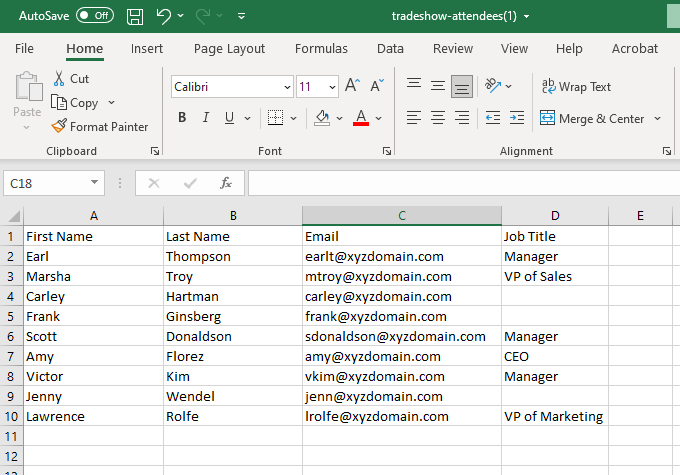Toggle Bold formatting
680x475 pixels.
[x=182, y=118]
